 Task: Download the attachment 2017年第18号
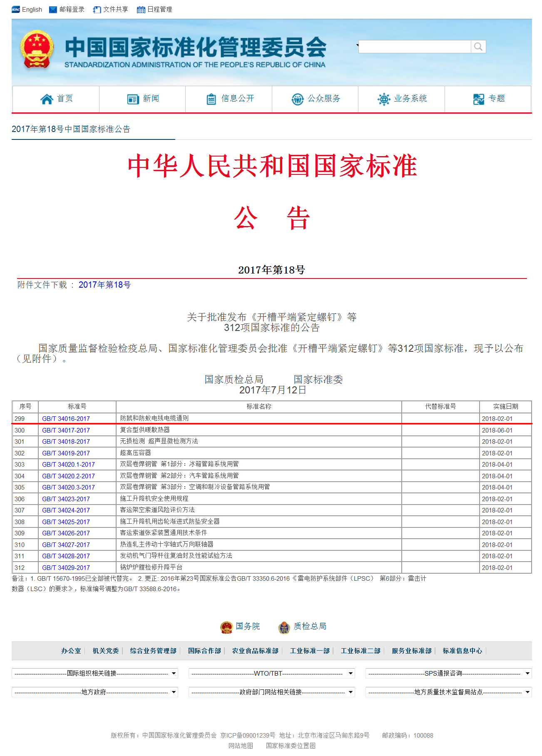tap(104, 285)
